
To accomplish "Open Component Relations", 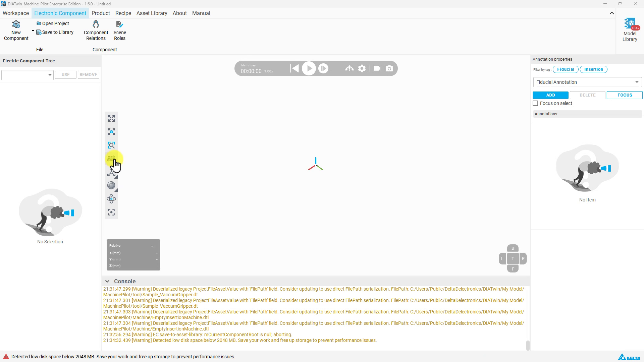I will (96, 31).
